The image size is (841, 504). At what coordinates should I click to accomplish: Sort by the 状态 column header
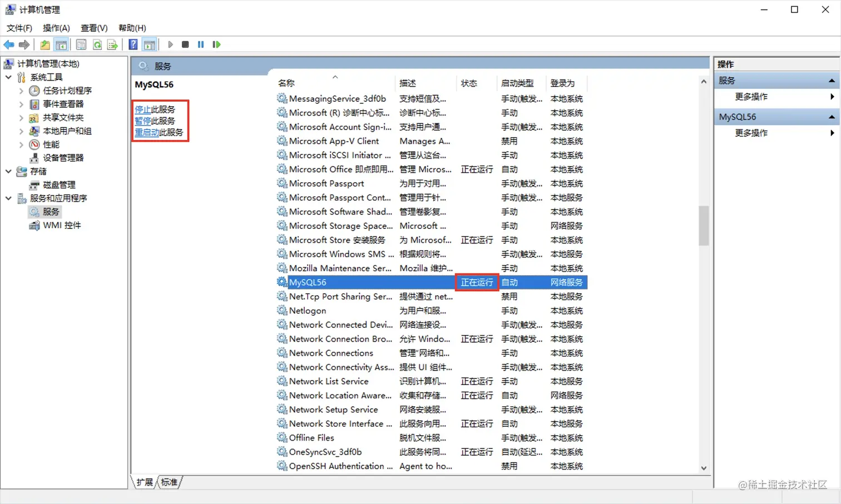(x=477, y=83)
